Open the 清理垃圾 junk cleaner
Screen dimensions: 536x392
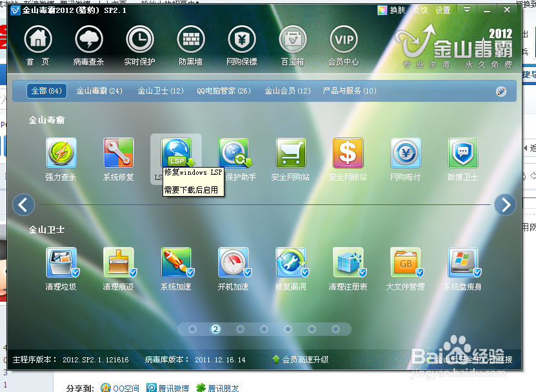pyautogui.click(x=61, y=262)
